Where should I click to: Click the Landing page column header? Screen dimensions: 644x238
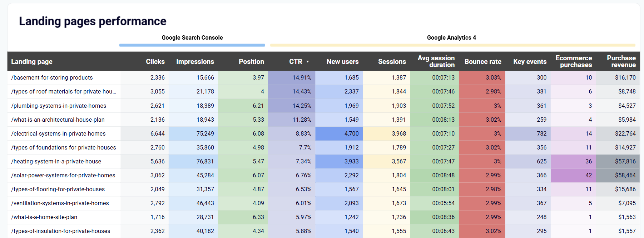tap(32, 61)
